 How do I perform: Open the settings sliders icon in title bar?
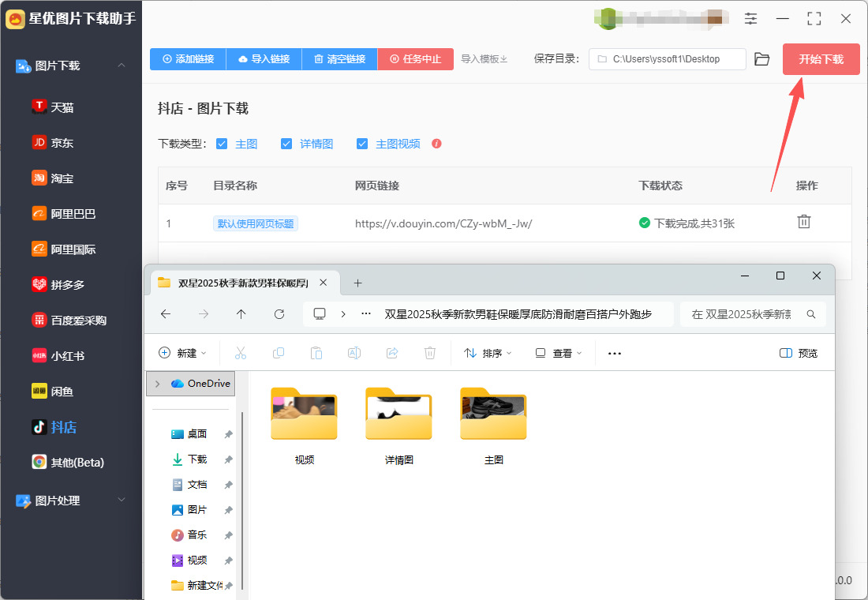[x=750, y=18]
